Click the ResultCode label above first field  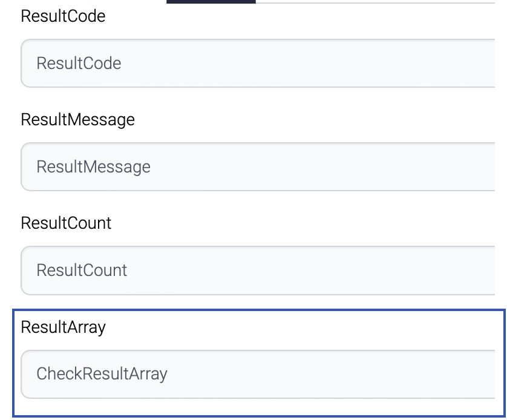pos(63,16)
